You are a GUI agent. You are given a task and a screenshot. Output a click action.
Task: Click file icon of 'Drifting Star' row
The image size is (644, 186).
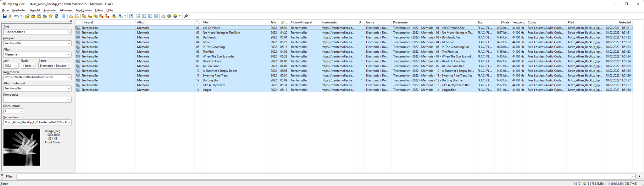tap(78, 80)
